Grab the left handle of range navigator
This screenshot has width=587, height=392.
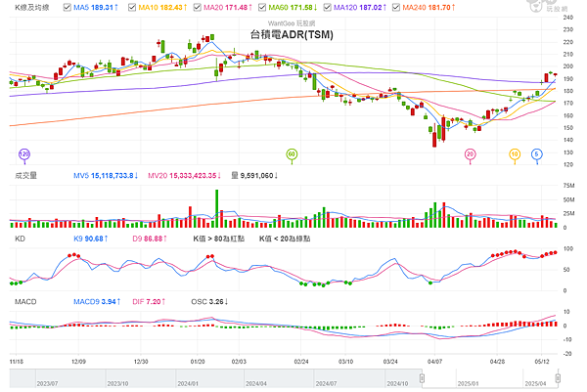tap(422, 378)
